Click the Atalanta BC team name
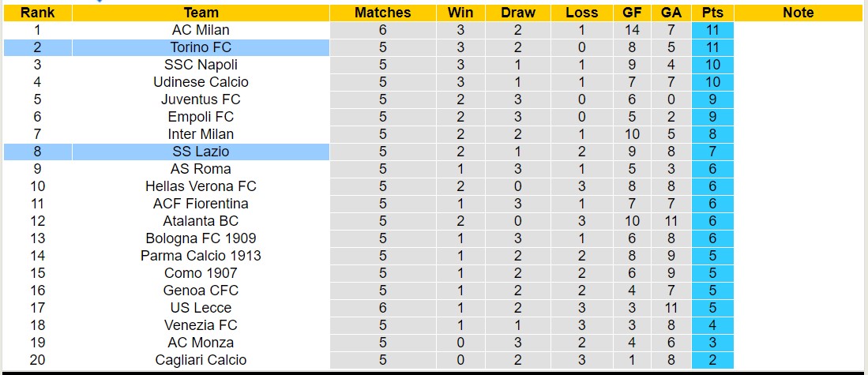 tap(201, 221)
